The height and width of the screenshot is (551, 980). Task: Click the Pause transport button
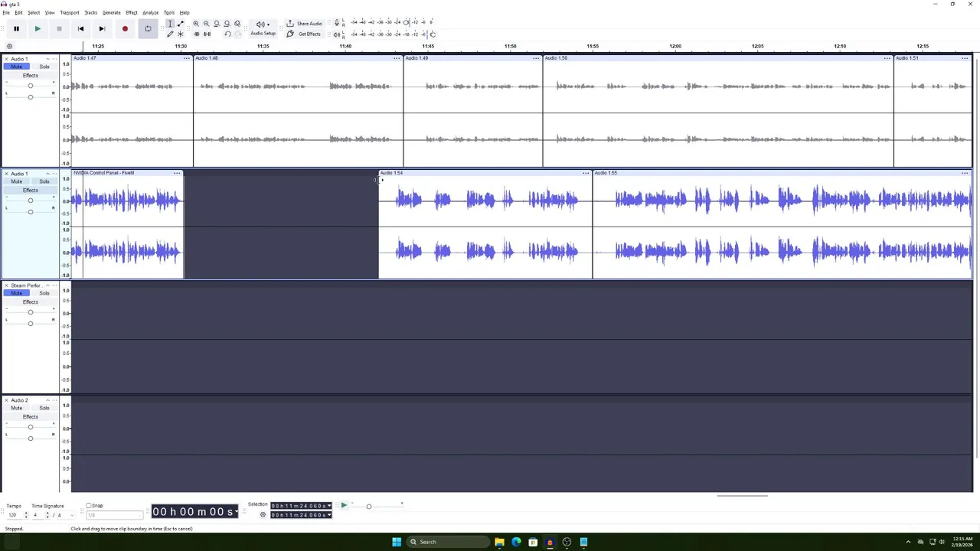[x=16, y=28]
